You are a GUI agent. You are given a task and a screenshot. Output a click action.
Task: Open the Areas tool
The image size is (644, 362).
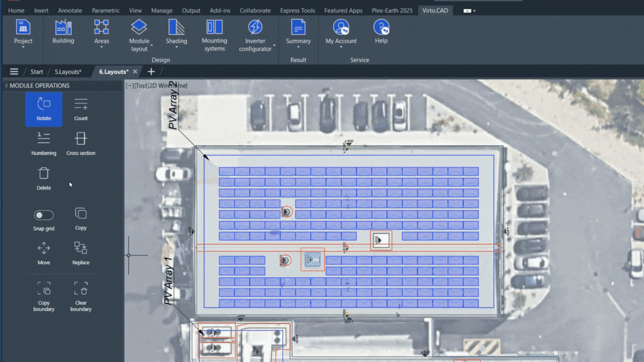(x=101, y=32)
